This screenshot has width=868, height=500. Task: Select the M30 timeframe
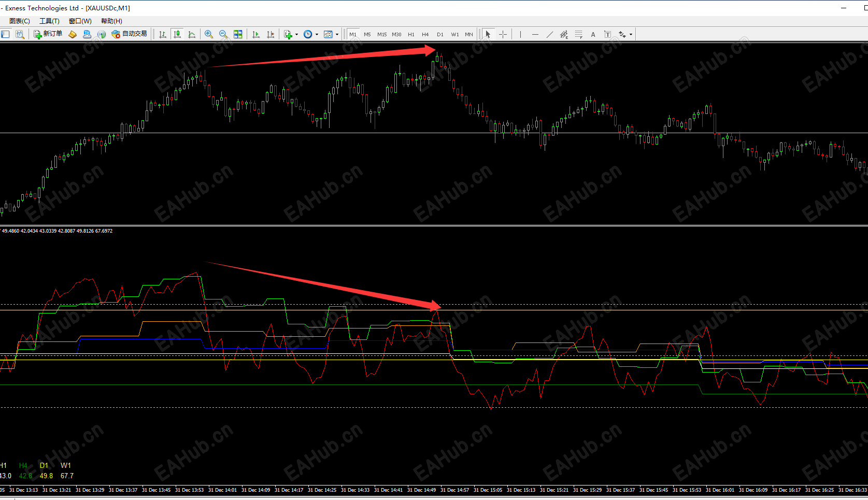click(x=396, y=34)
